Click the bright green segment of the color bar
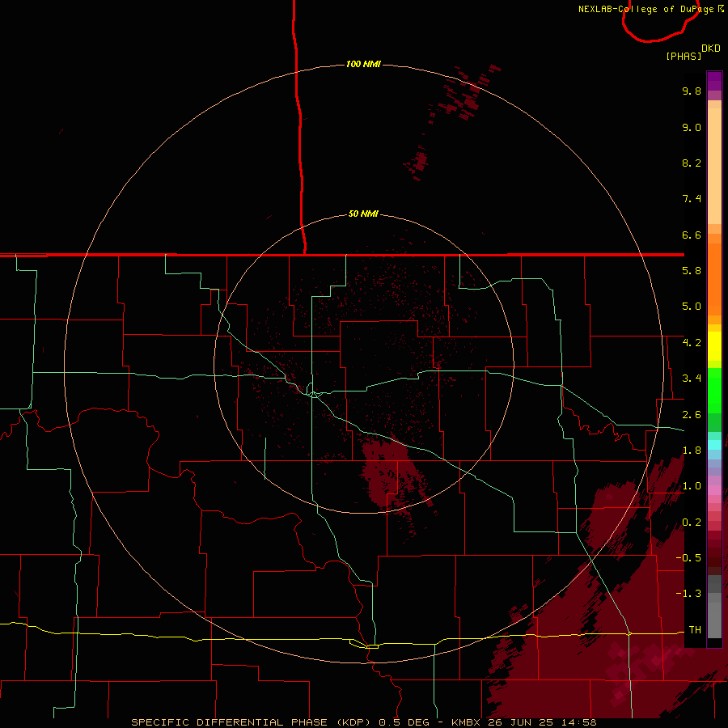The height and width of the screenshot is (728, 728). tap(714, 390)
